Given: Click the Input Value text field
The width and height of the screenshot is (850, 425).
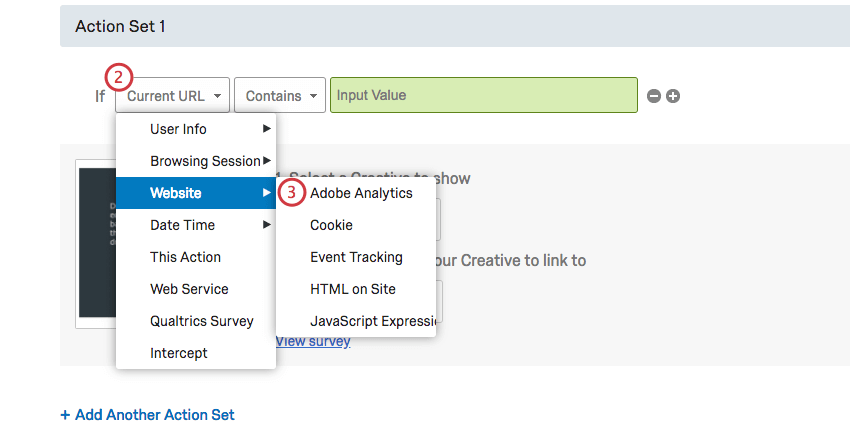Looking at the screenshot, I should pos(483,96).
